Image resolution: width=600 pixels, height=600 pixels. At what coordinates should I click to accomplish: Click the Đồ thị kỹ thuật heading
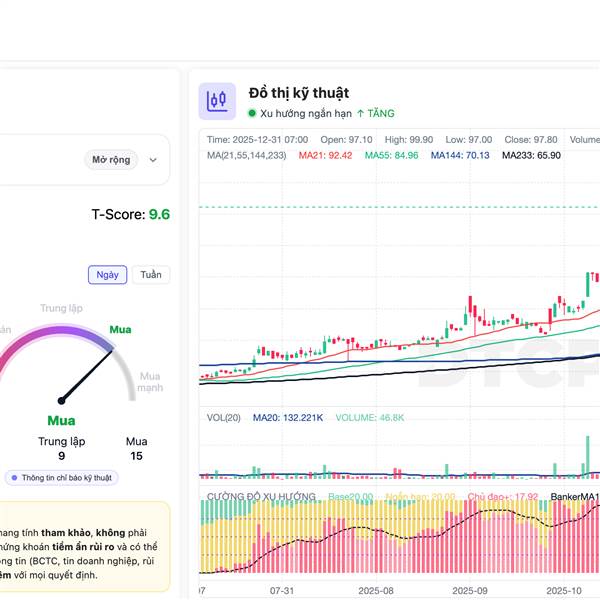tap(299, 93)
